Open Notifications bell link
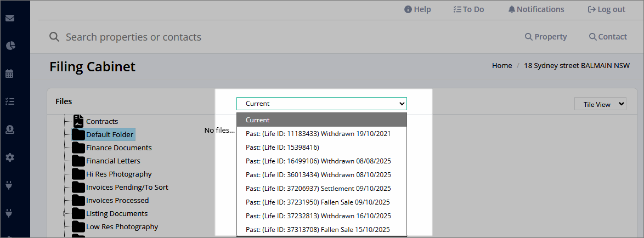 (x=536, y=9)
